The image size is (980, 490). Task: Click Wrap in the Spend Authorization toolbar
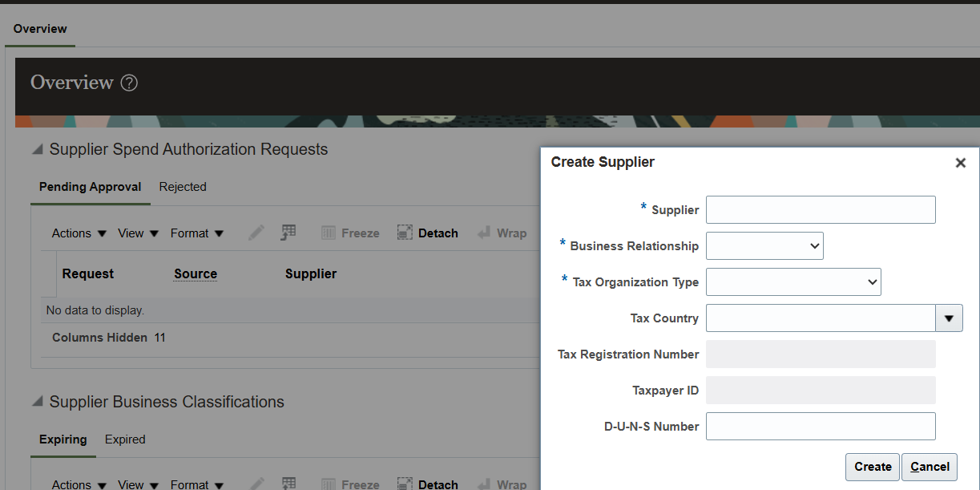pos(502,233)
